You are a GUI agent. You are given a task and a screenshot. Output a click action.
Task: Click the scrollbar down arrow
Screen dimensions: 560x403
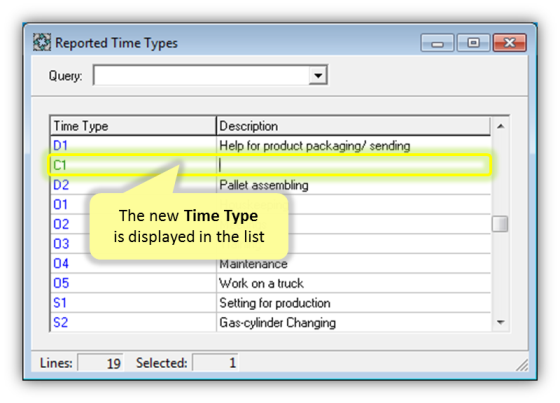[x=500, y=322]
